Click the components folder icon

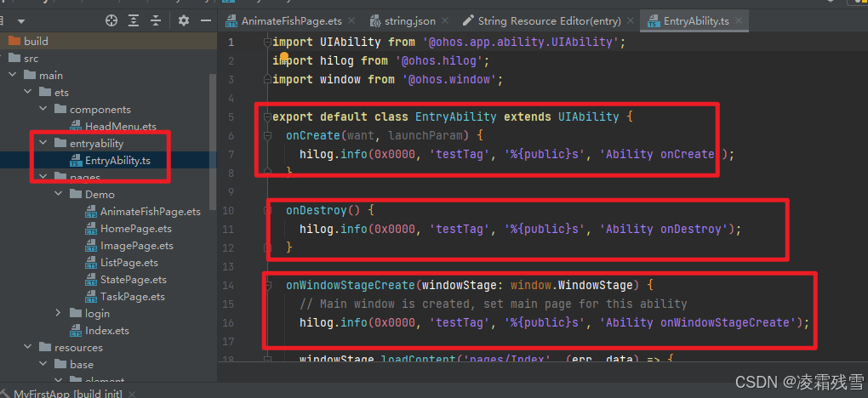point(60,110)
